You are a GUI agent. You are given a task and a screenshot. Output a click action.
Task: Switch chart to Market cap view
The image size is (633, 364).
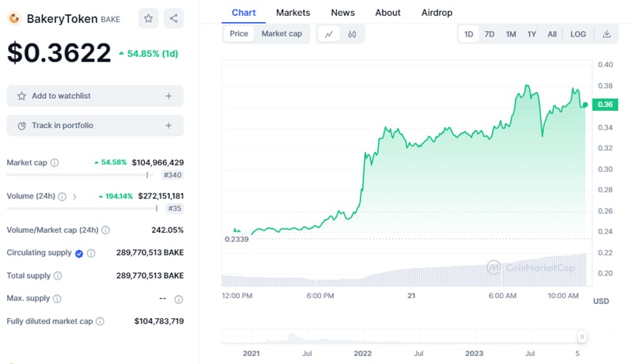coord(282,34)
